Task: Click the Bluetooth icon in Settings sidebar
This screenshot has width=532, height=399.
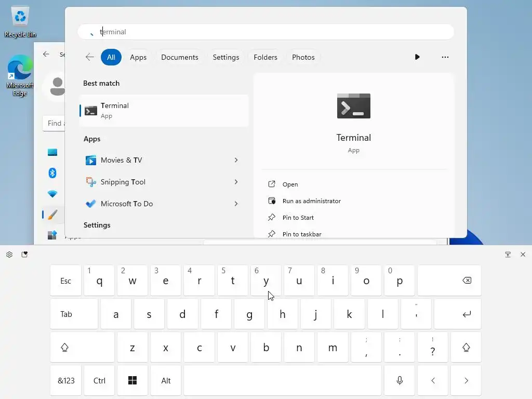Action: pyautogui.click(x=52, y=173)
